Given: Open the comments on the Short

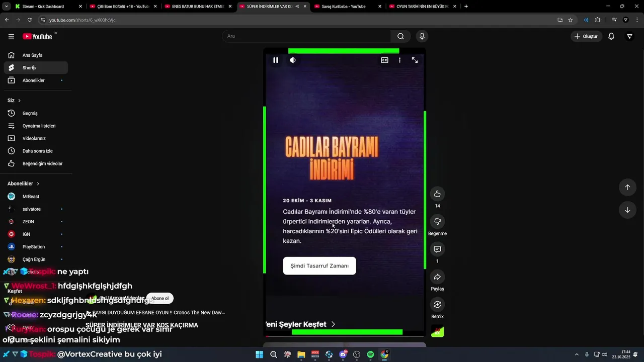Looking at the screenshot, I should 437,249.
